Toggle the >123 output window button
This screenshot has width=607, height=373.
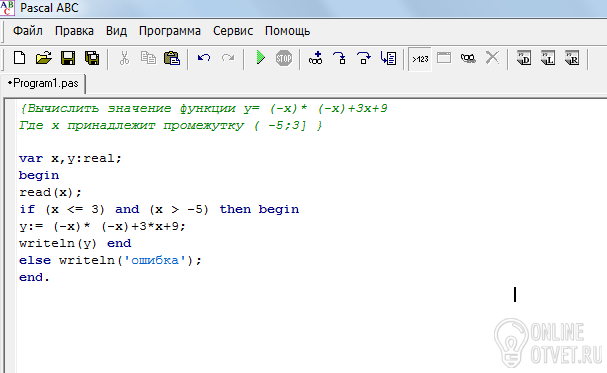tap(420, 59)
